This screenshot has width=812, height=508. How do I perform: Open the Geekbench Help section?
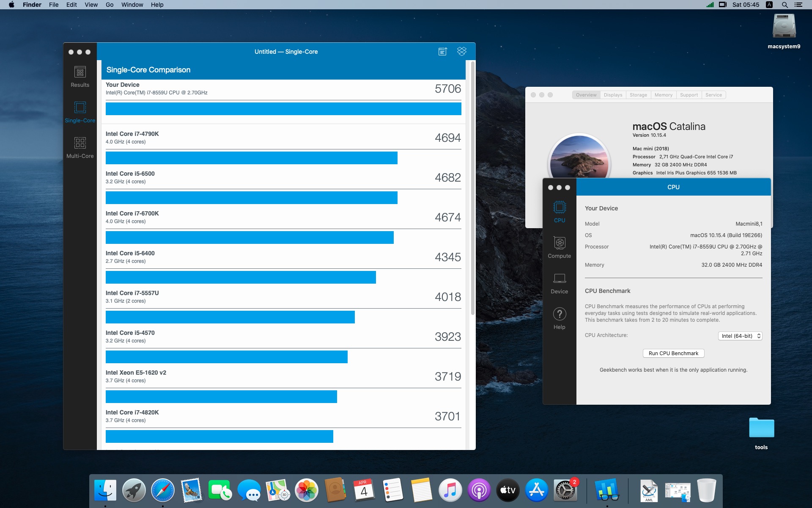[559, 319]
